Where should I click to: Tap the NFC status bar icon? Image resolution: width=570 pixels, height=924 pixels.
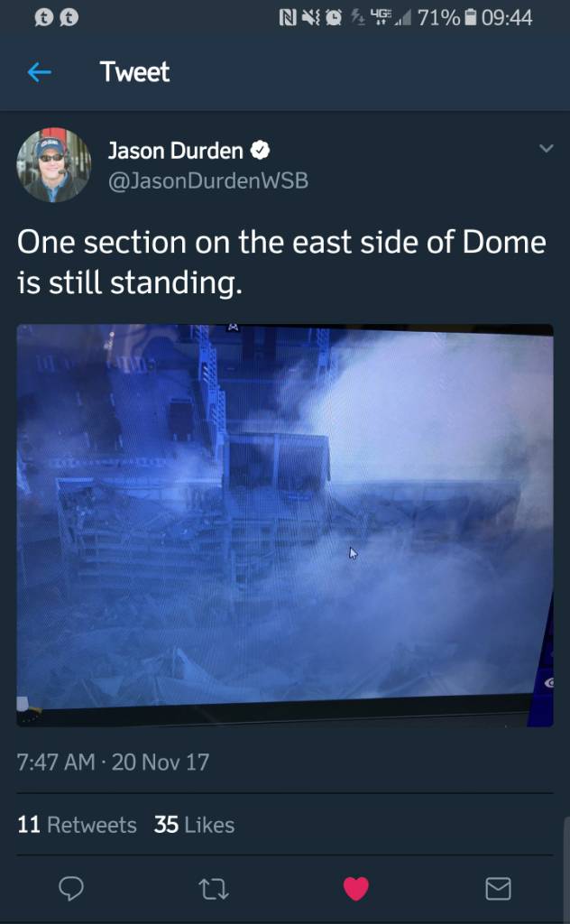(288, 18)
